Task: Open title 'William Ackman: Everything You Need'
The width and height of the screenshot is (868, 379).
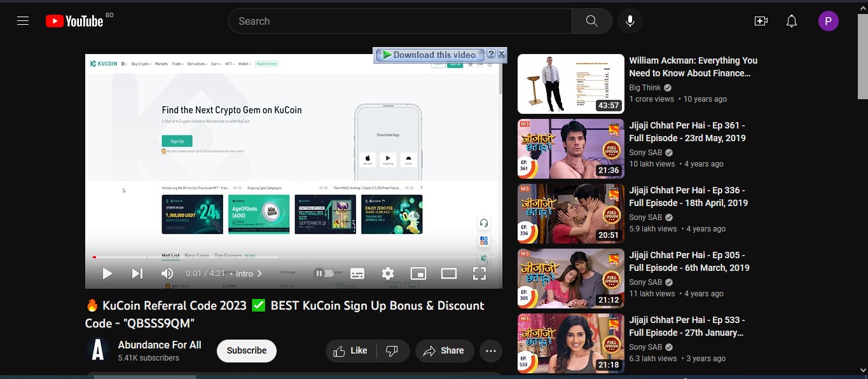Action: 693,67
